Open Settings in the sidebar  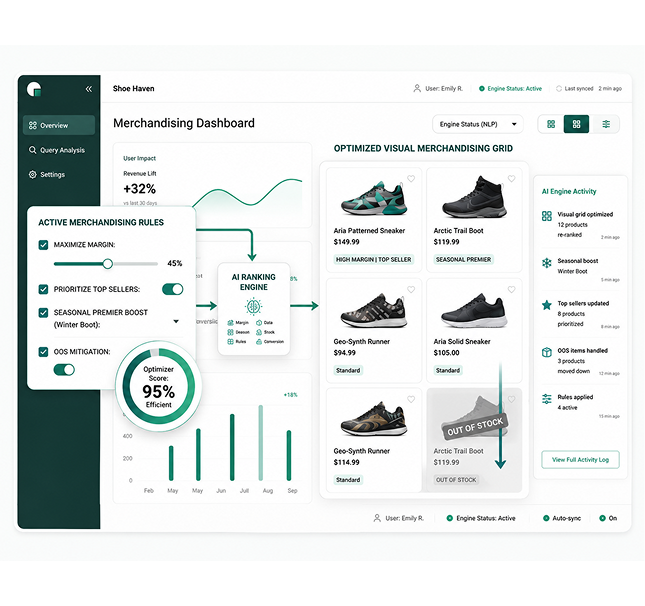47,174
